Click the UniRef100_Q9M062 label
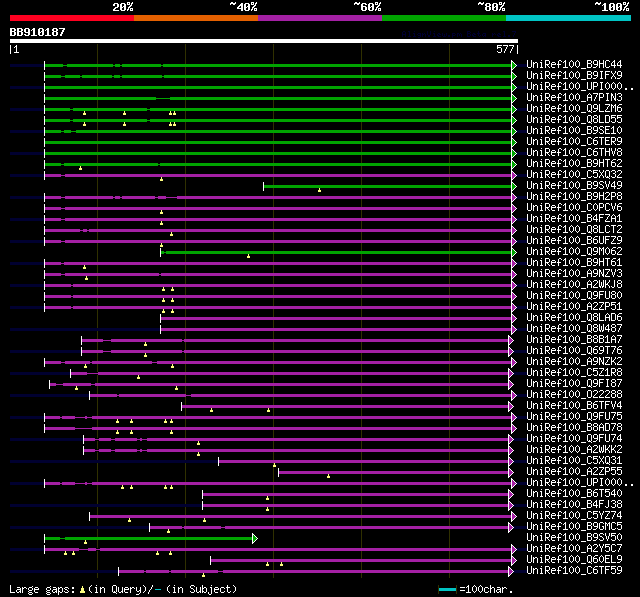The width and height of the screenshot is (640, 597). [x=574, y=252]
